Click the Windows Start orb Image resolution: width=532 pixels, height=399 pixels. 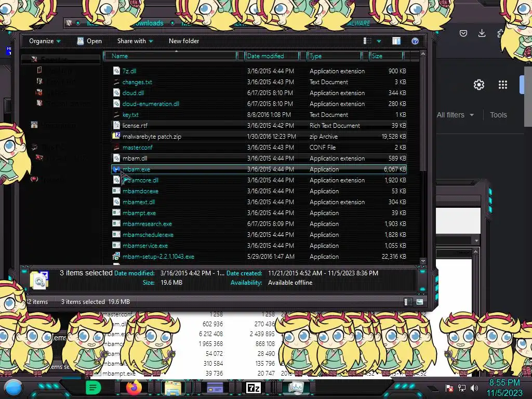pyautogui.click(x=14, y=388)
